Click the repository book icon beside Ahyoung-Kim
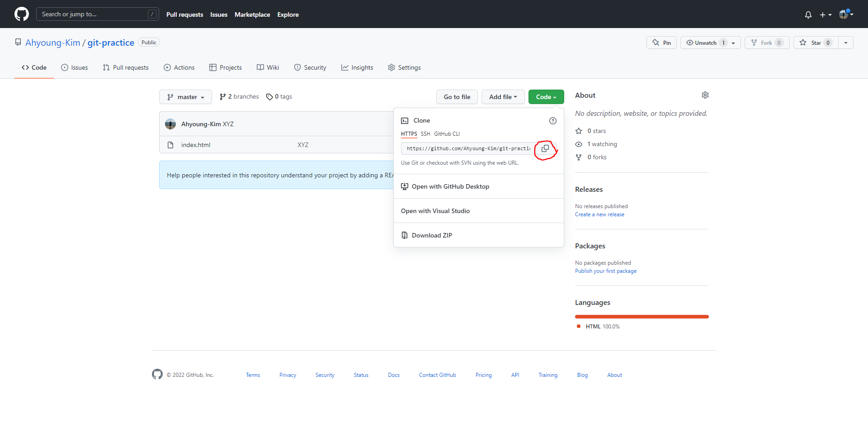The width and height of the screenshot is (868, 423). coord(18,42)
